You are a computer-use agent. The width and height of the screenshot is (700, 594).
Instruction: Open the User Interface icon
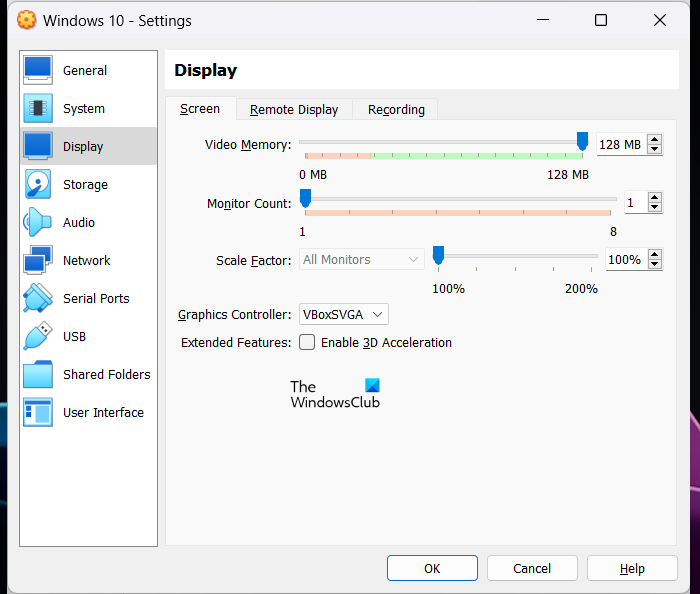(x=38, y=412)
